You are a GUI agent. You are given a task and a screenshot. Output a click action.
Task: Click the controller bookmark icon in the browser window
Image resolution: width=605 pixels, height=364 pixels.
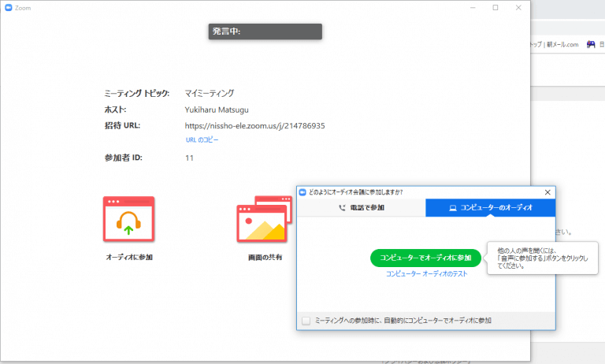591,44
